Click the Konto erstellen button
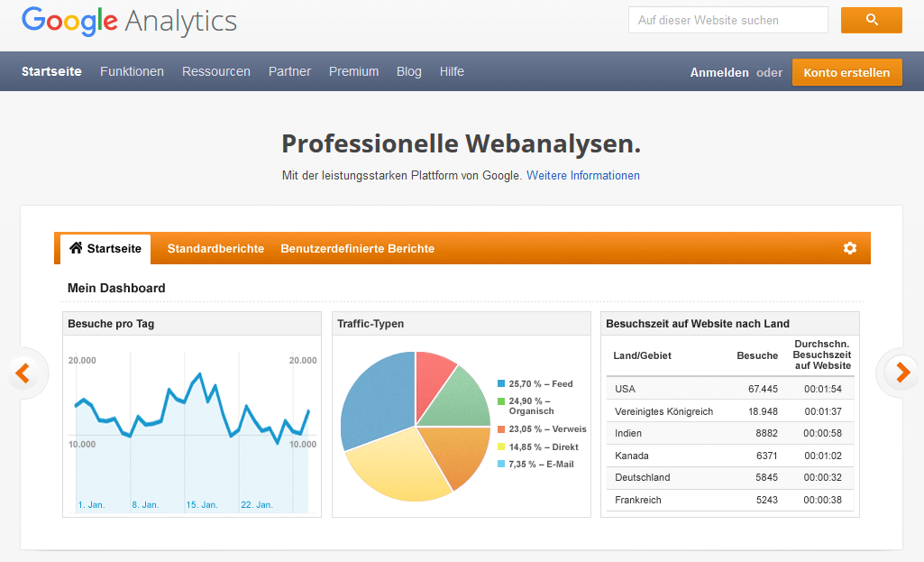 tap(846, 72)
